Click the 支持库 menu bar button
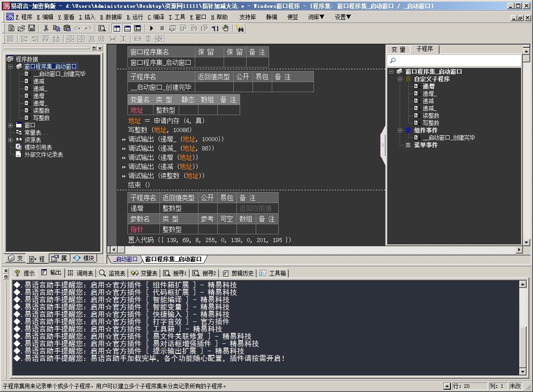 click(247, 17)
